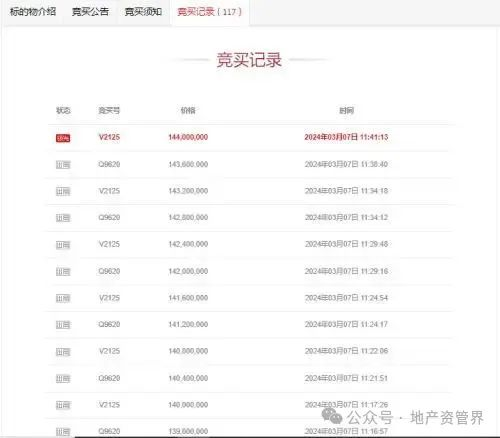Click the red leading-bid status badge

pyautogui.click(x=63, y=138)
